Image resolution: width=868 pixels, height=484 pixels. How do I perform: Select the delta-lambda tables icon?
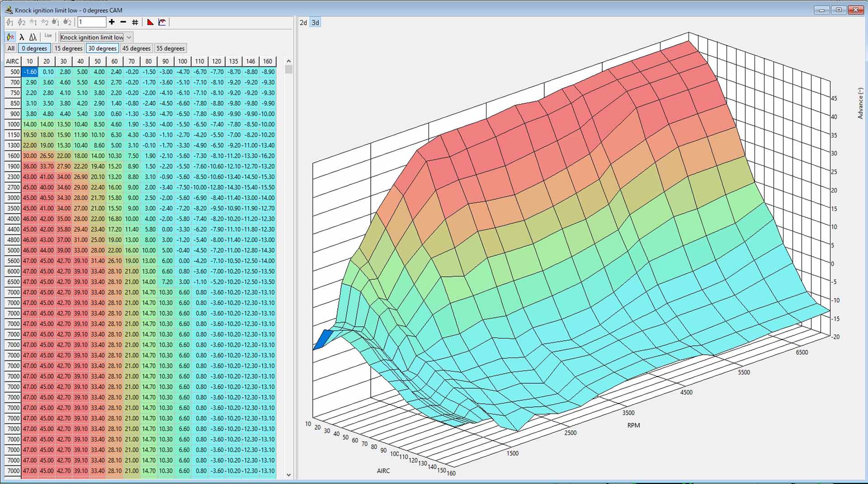[33, 37]
